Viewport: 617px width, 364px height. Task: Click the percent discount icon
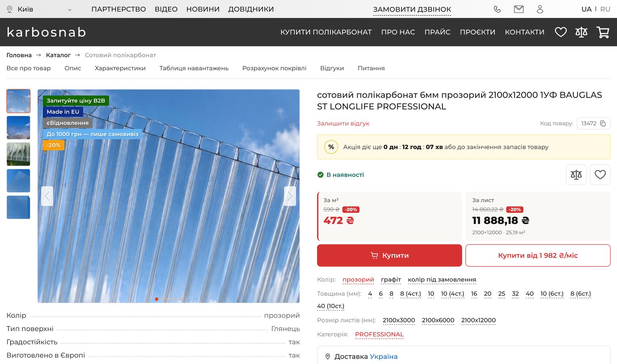(x=331, y=147)
